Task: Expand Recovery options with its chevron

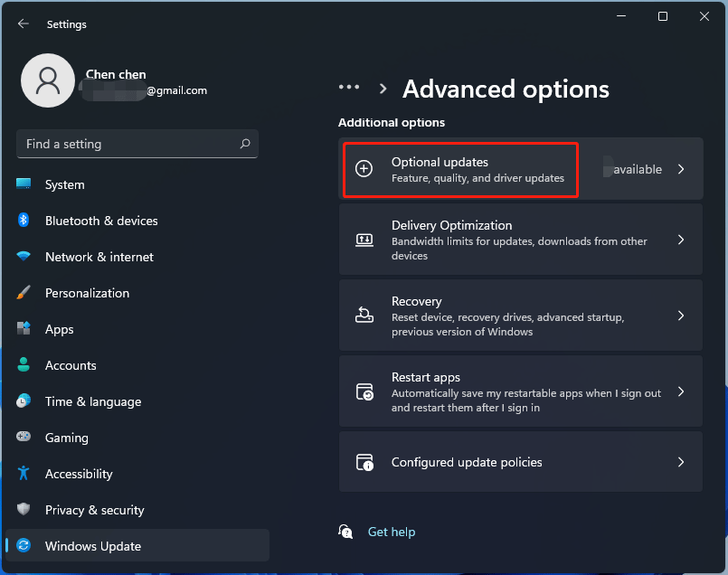Action: coord(681,316)
